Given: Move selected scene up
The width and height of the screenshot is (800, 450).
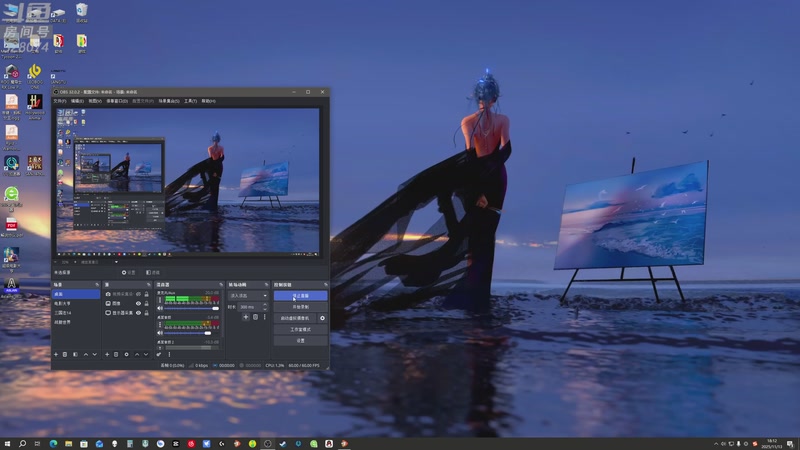Looking at the screenshot, I should [86, 354].
